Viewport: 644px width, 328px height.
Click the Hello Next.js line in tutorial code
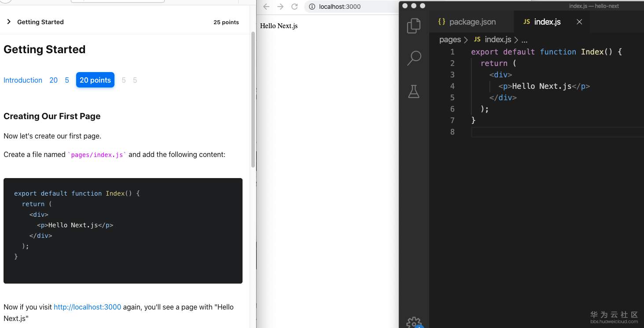(x=75, y=225)
